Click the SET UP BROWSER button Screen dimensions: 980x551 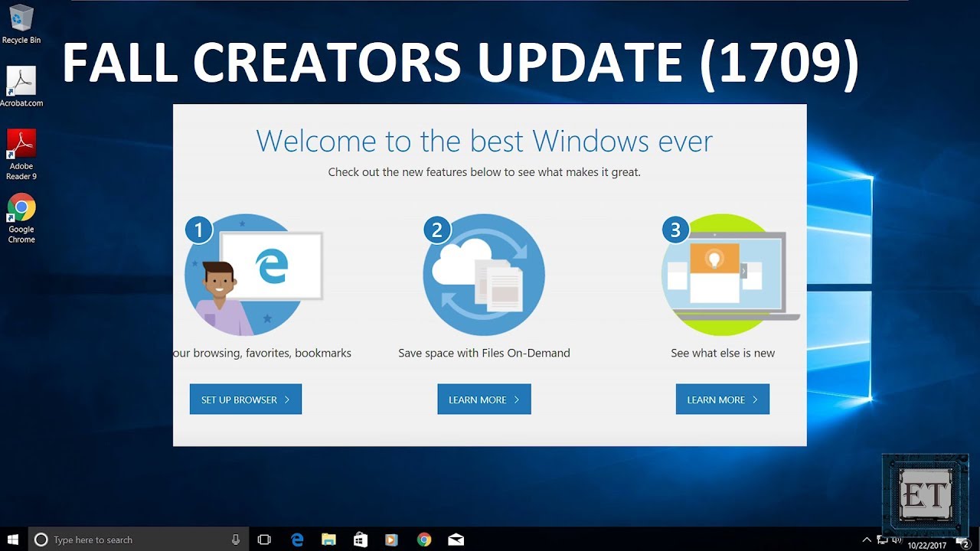pos(246,399)
